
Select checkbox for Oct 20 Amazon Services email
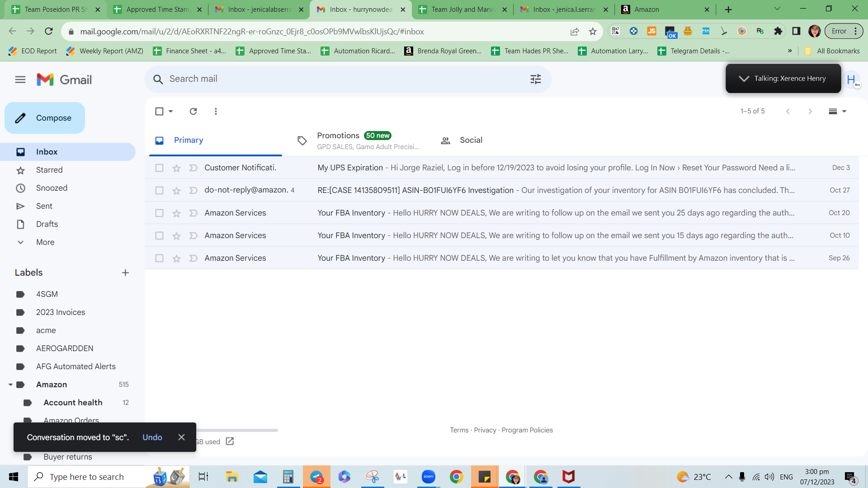159,213
